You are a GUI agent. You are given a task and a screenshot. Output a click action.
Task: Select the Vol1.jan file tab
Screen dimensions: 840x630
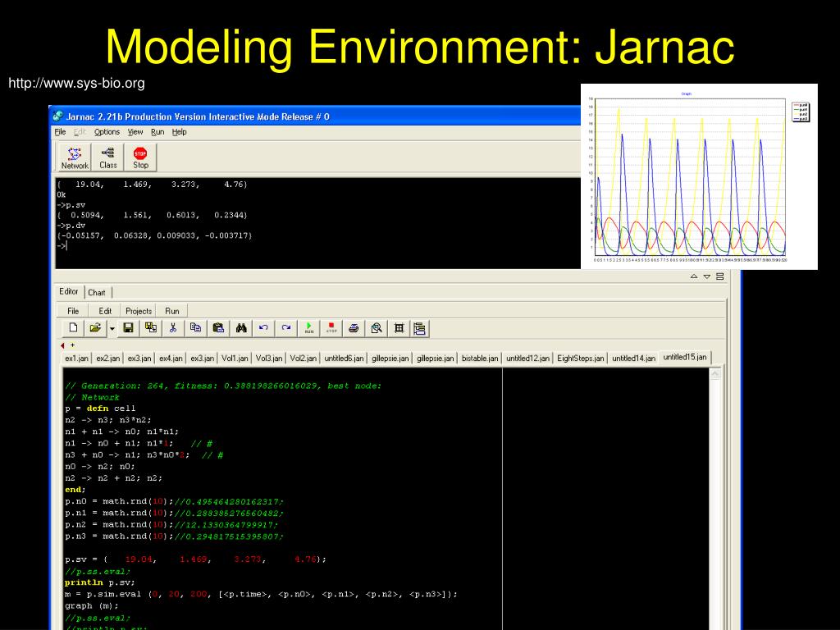(x=235, y=358)
